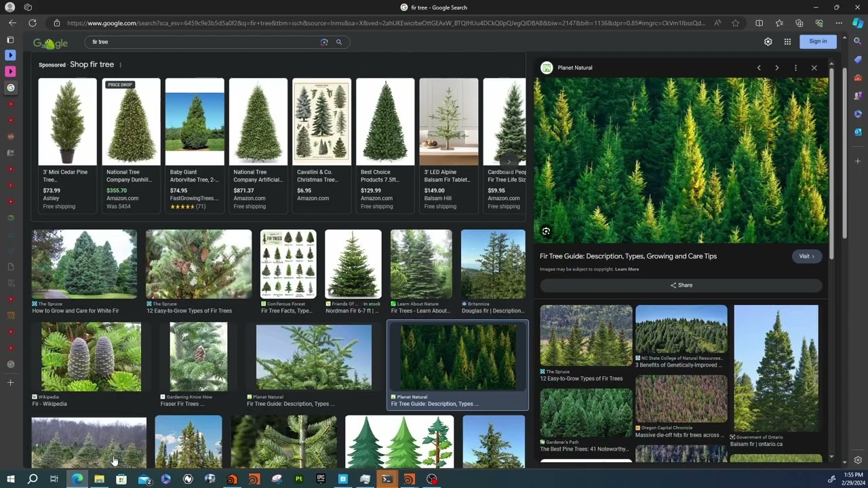Open the Mail app on the taskbar

144,480
